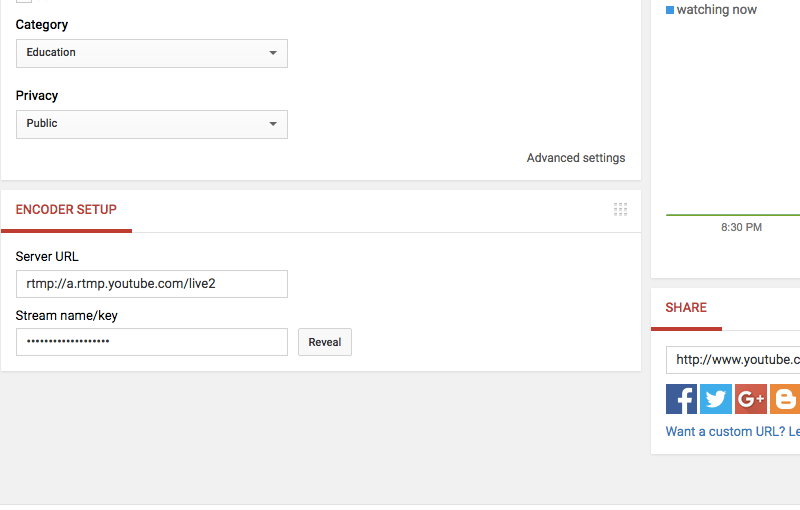Click the 'Stream name/key' field label
800x510 pixels.
[67, 316]
